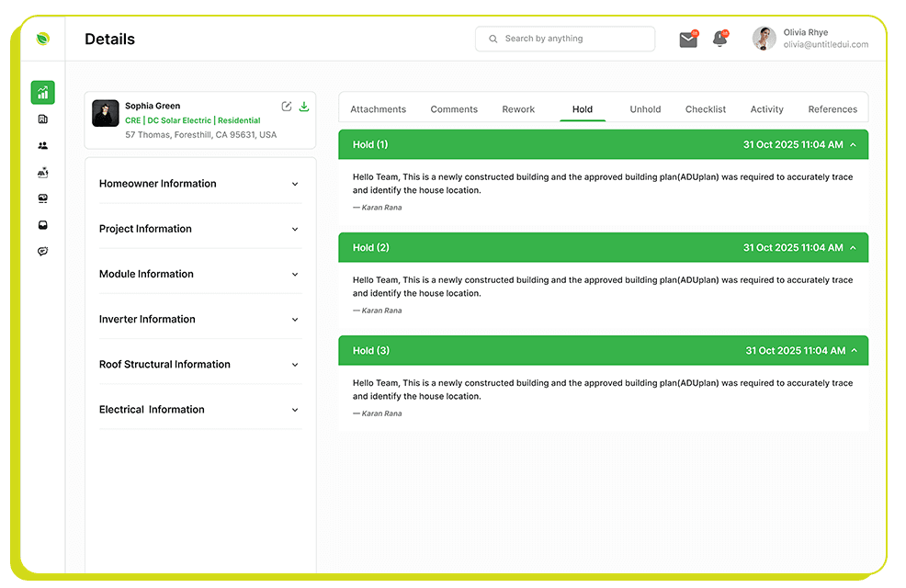Open the users group sidebar icon
The image size is (906, 588).
(x=42, y=146)
